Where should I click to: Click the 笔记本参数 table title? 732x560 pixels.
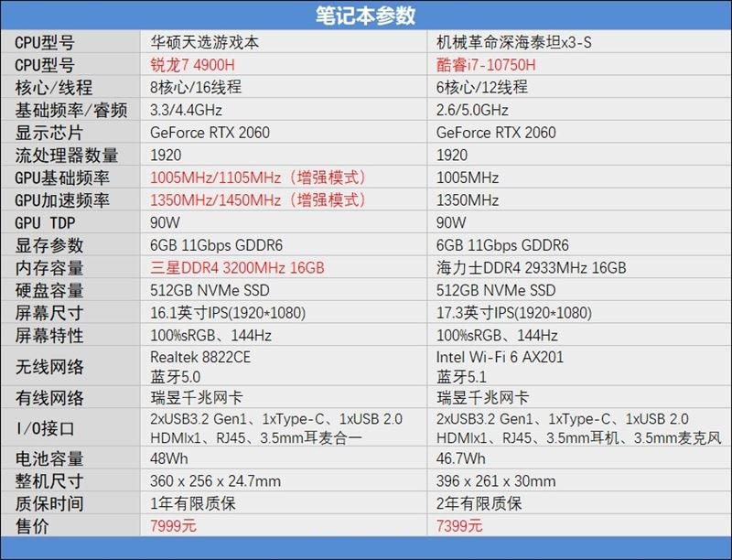(x=365, y=16)
